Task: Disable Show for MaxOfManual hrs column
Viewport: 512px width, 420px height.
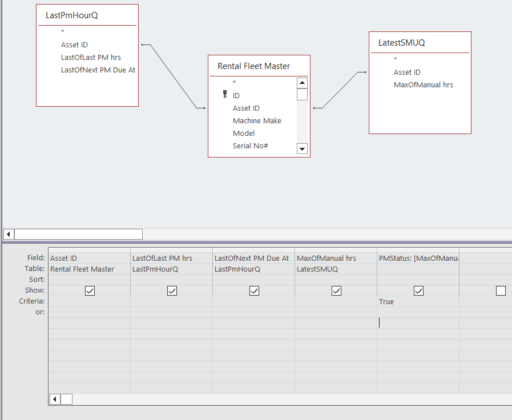Action: [336, 290]
